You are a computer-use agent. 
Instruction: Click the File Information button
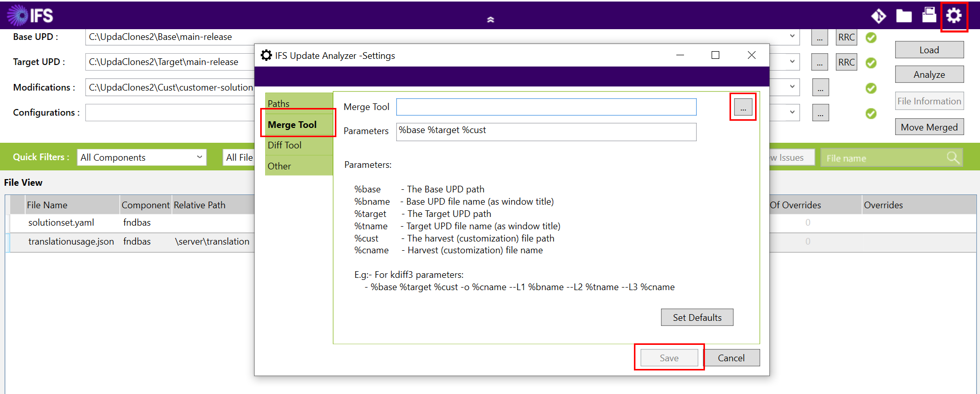[x=929, y=101]
